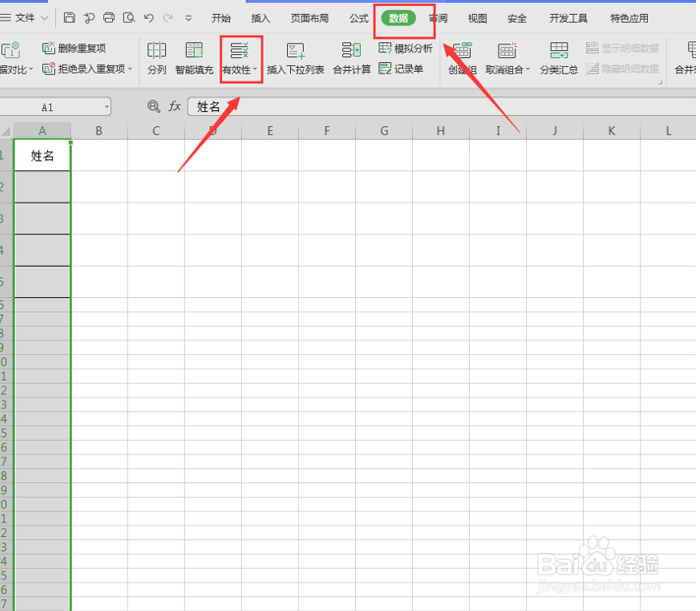Click the Print icon
Screen dimensions: 700x611
(109, 18)
